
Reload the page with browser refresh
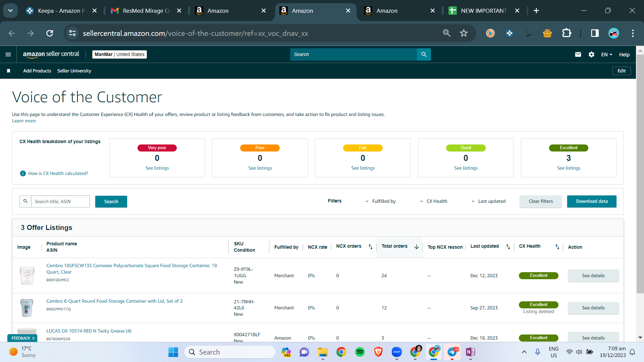coord(50,33)
